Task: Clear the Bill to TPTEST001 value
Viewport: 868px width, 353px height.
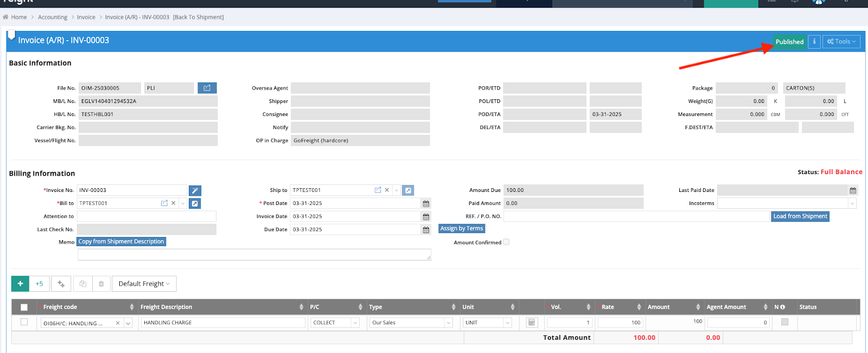Action: point(174,203)
